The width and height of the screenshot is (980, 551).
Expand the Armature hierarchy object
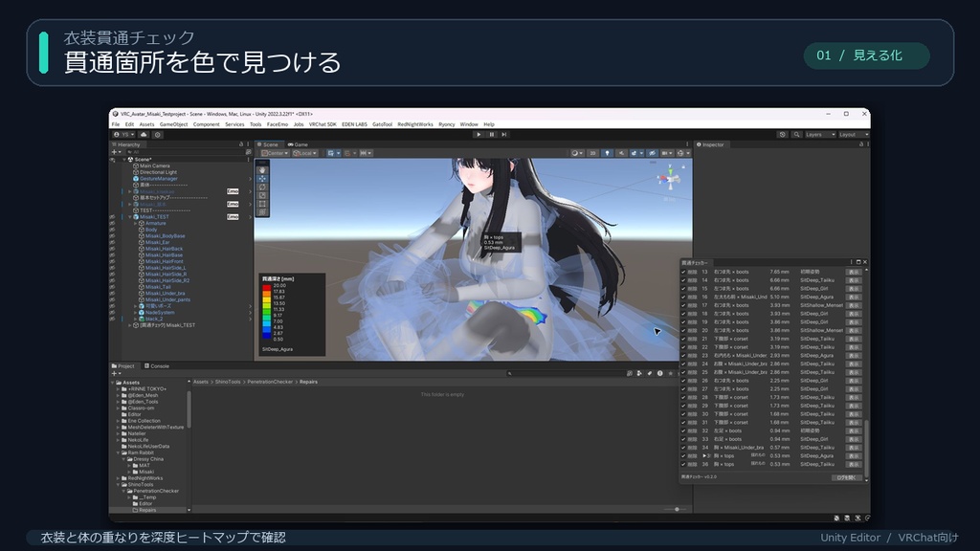136,223
